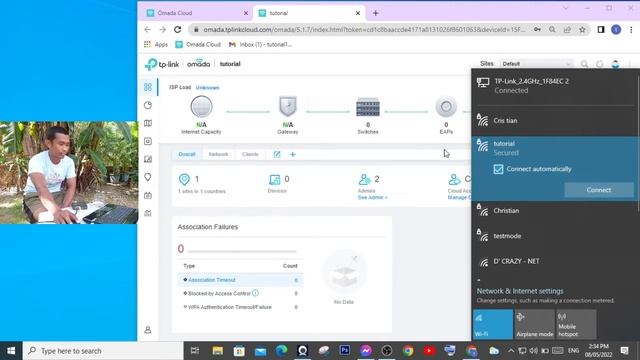Click the Windows taskbar search box
Image resolution: width=640 pixels, height=360 pixels.
click(103, 351)
